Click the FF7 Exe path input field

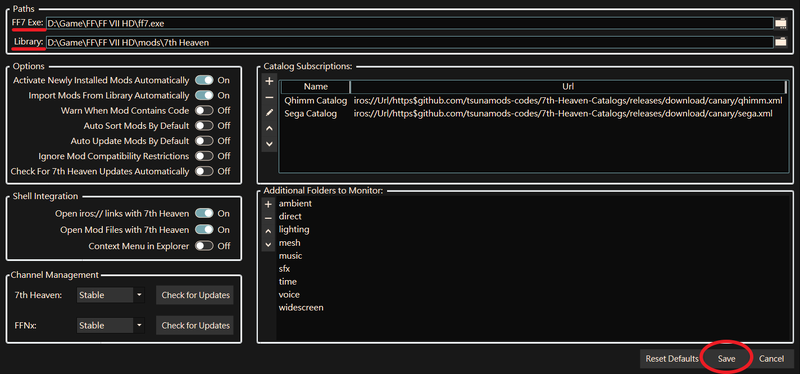click(410, 23)
